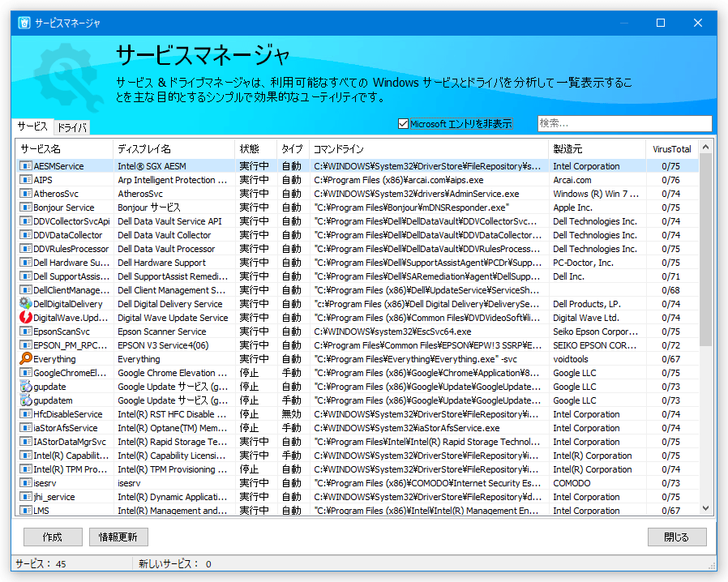The image size is (728, 582).
Task: Click the red DigitalWave.Upd... icon
Action: 25,318
